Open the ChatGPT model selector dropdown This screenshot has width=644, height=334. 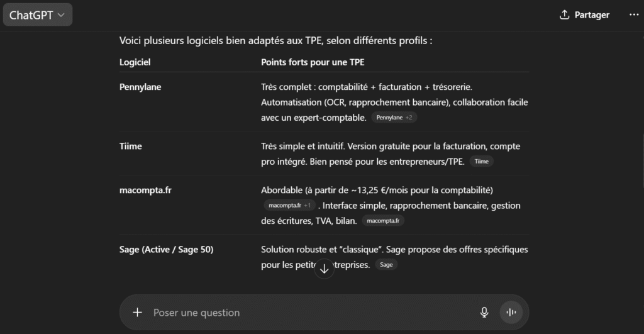click(x=37, y=15)
